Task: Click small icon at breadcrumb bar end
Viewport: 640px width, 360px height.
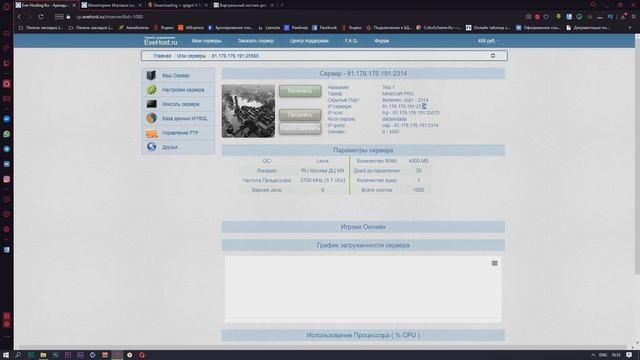Action: click(x=493, y=56)
